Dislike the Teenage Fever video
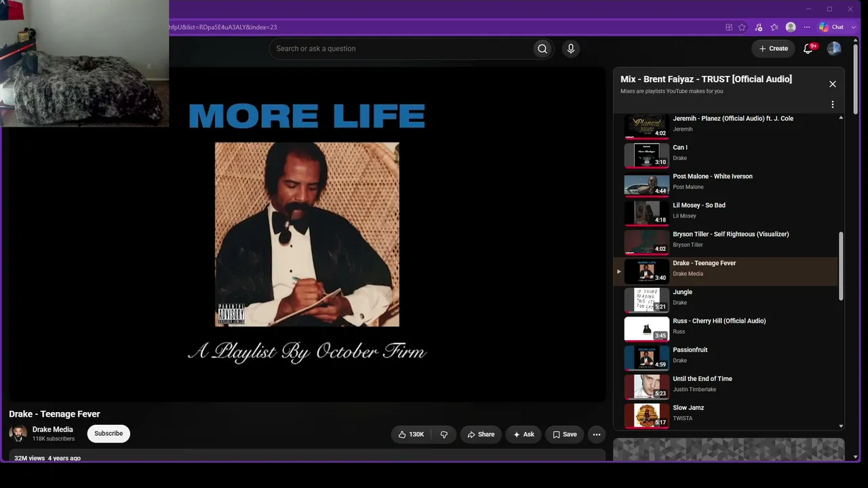868x488 pixels. 444,434
